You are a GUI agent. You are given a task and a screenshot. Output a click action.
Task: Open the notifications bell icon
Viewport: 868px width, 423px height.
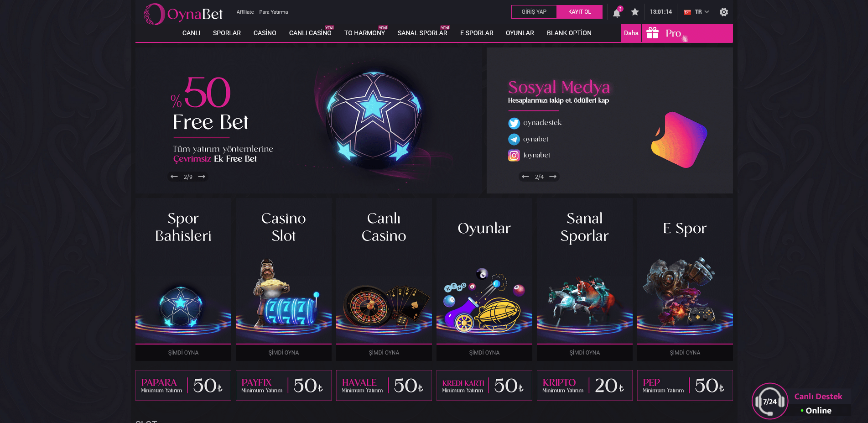617,12
